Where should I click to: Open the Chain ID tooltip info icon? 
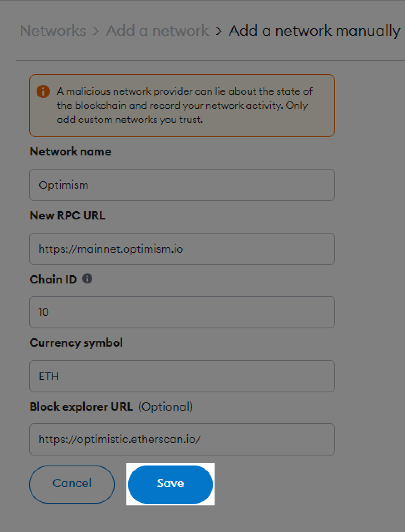tap(87, 279)
